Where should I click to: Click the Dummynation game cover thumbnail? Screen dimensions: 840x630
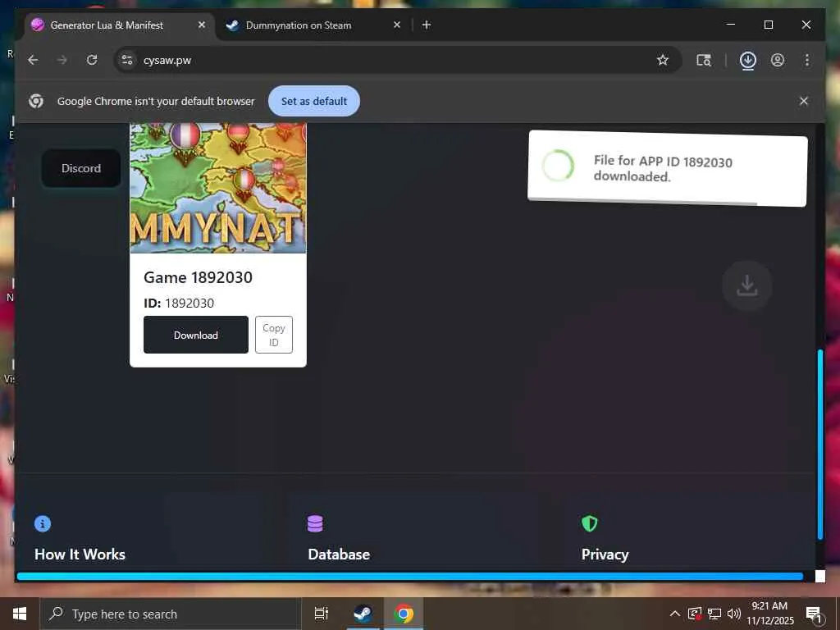tap(218, 188)
